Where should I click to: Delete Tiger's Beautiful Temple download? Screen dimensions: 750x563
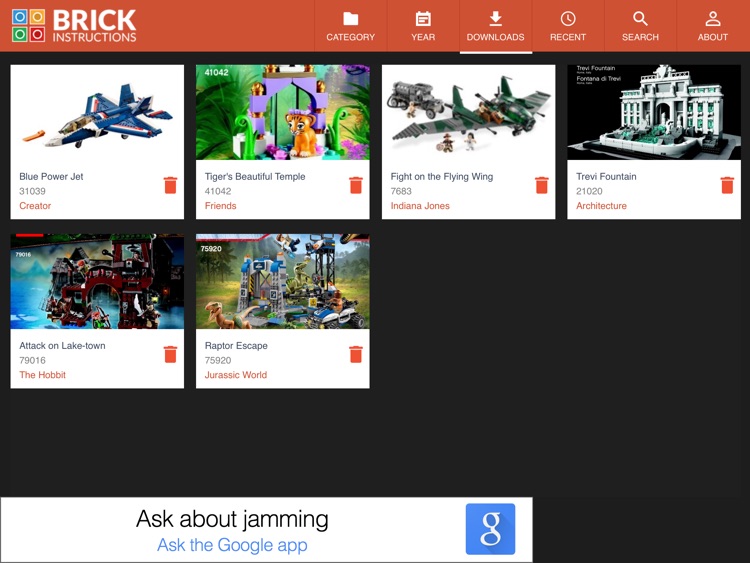coord(356,185)
